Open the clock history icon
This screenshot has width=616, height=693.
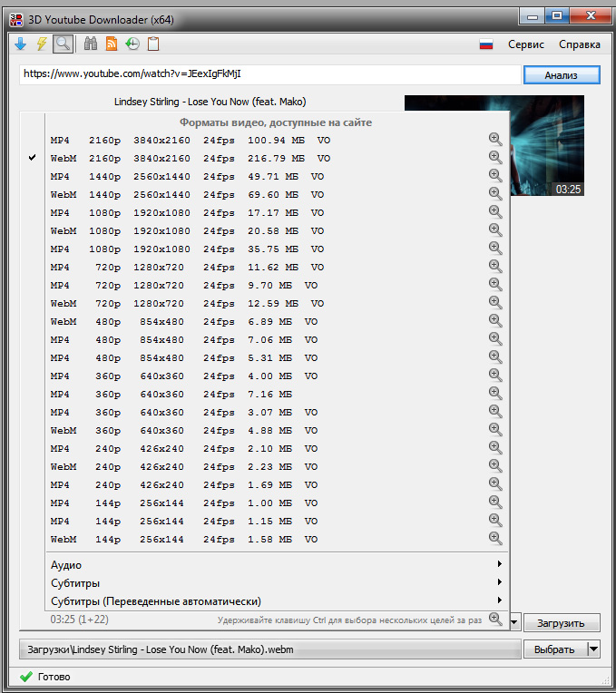click(x=132, y=44)
